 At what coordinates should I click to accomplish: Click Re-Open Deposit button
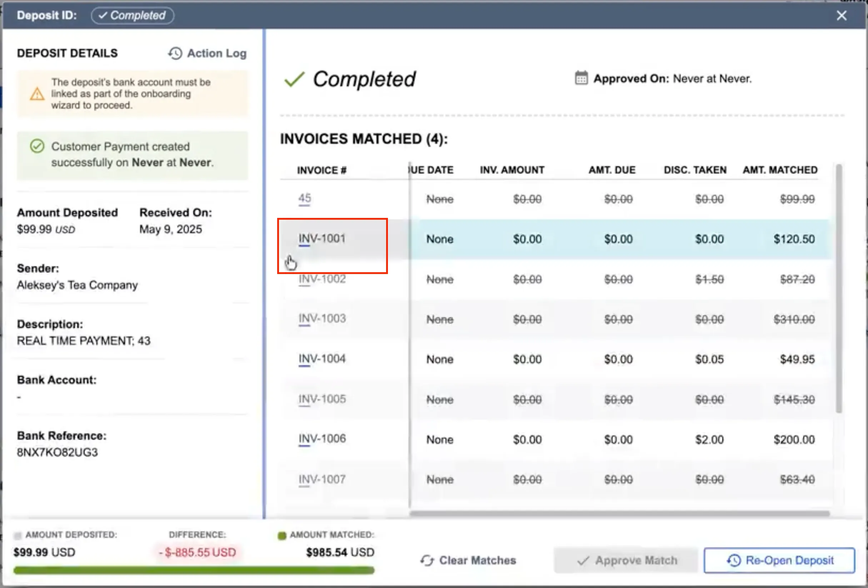pyautogui.click(x=779, y=560)
